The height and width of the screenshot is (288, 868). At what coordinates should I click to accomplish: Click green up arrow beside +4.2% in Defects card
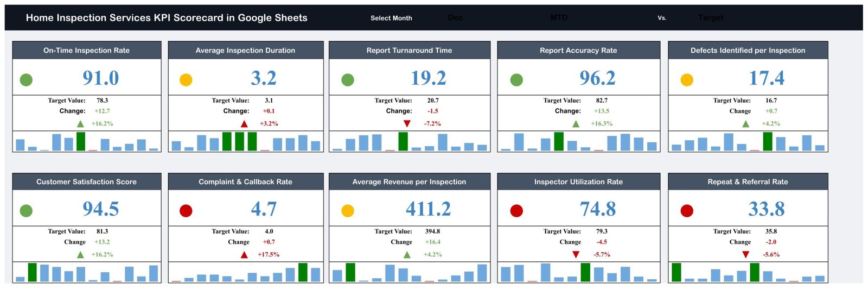coord(745,124)
